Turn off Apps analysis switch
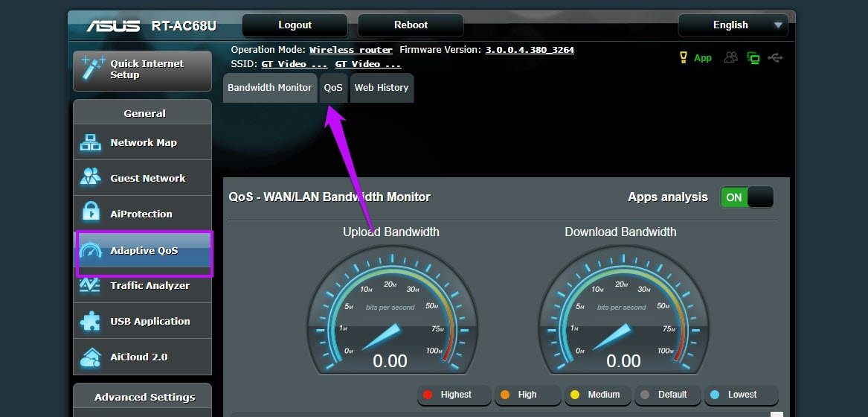Viewport: 868px width, 417px height. point(747,197)
